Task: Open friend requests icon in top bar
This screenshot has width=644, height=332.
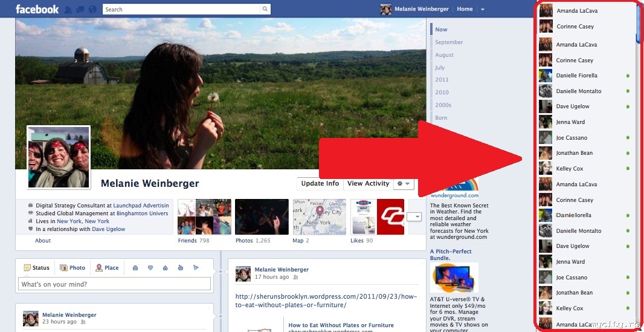Action: point(68,9)
